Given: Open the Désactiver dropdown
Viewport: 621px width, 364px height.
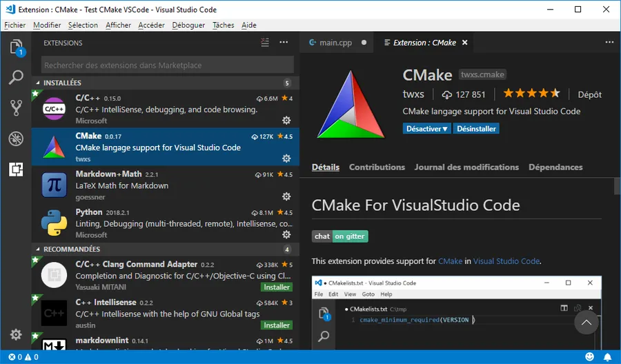Looking at the screenshot, I should click(426, 129).
